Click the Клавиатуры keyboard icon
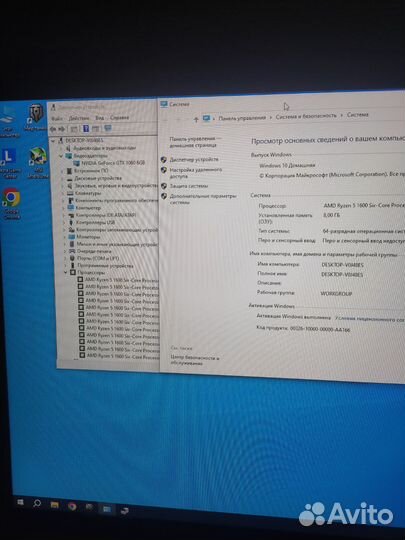 [70, 193]
